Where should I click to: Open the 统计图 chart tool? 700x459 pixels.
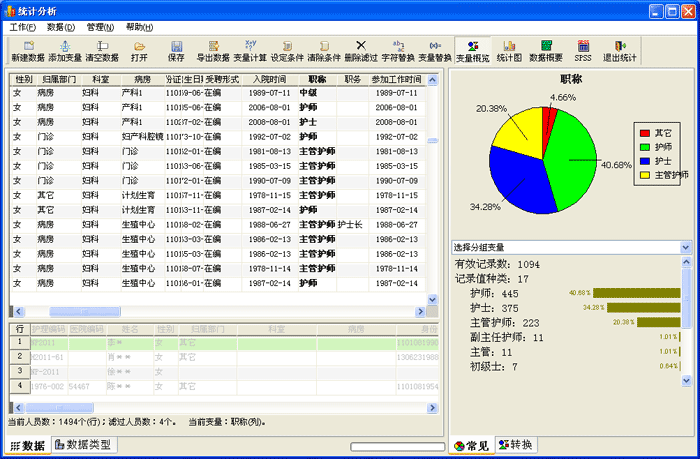pyautogui.click(x=509, y=51)
